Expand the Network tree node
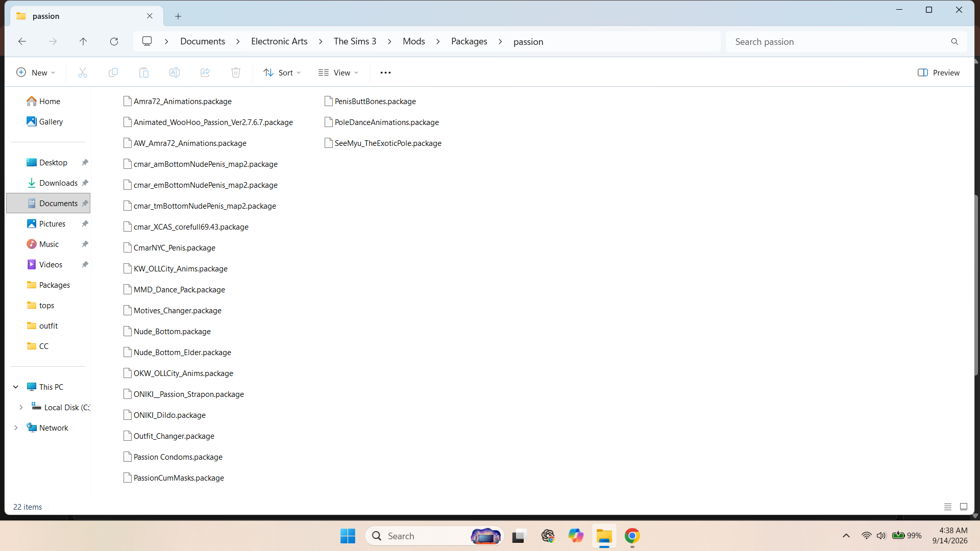The image size is (980, 551). point(16,428)
